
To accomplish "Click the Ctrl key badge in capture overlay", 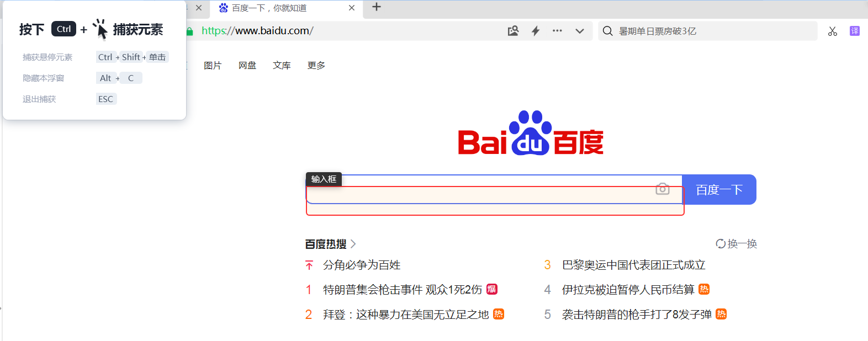I will (x=64, y=29).
